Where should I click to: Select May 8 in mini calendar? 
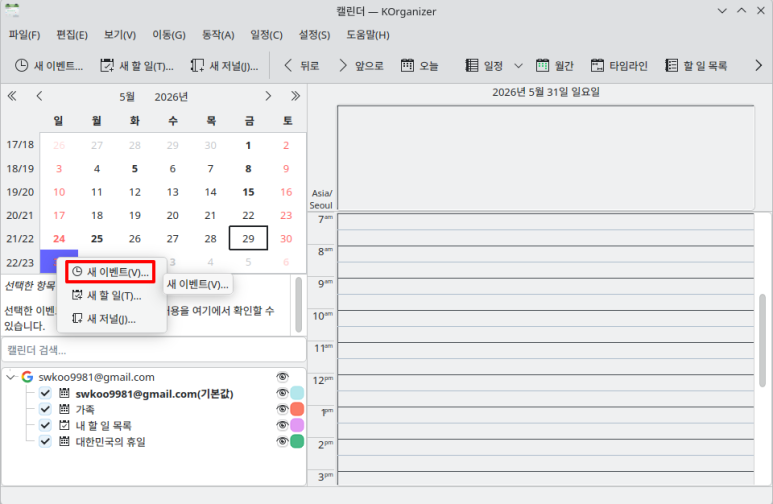pyautogui.click(x=248, y=169)
